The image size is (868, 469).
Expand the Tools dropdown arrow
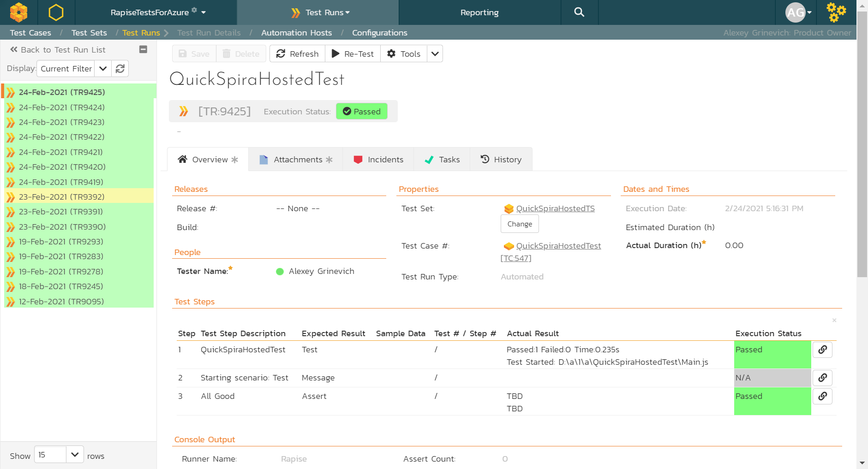click(435, 53)
